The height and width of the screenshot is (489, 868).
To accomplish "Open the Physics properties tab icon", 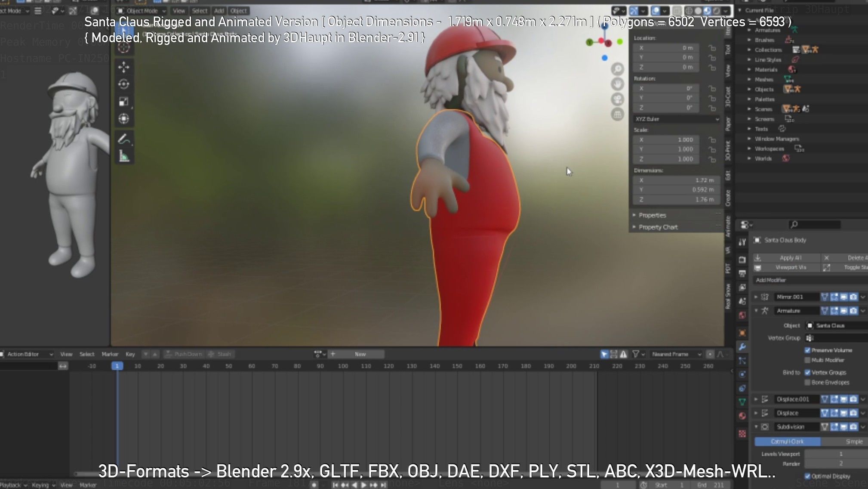I will click(x=742, y=374).
